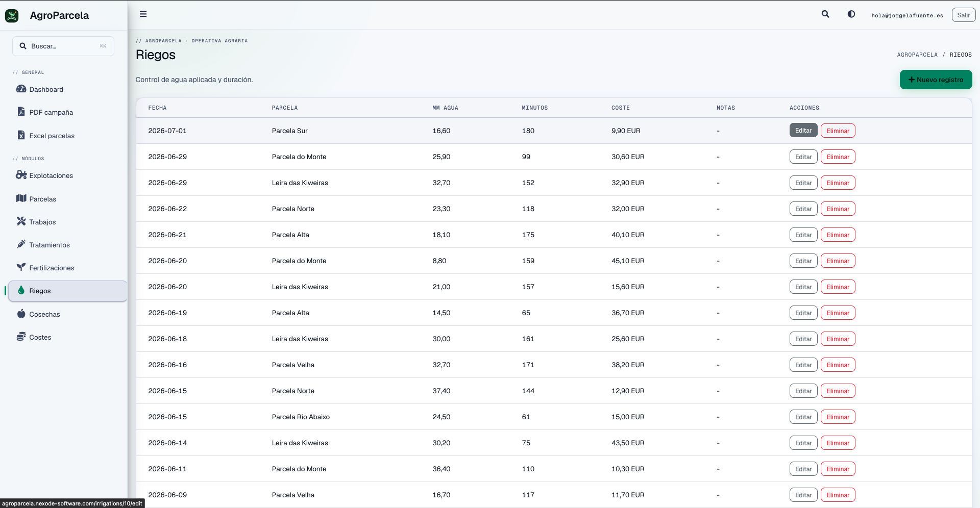Select the 45,10 EUR cost cell

(x=628, y=261)
